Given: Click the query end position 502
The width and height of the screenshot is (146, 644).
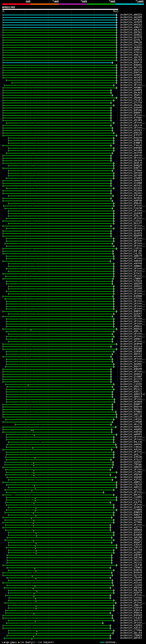Looking at the screenshot, I should [x=115, y=11].
